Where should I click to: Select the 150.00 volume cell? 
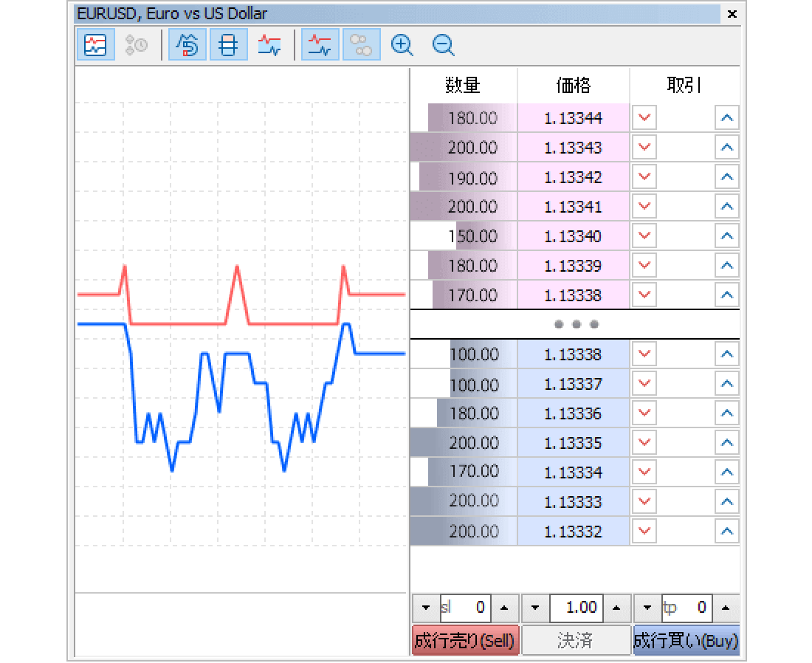click(x=464, y=236)
